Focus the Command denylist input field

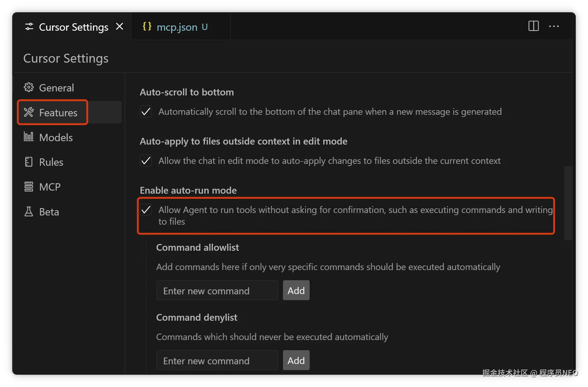coord(217,360)
